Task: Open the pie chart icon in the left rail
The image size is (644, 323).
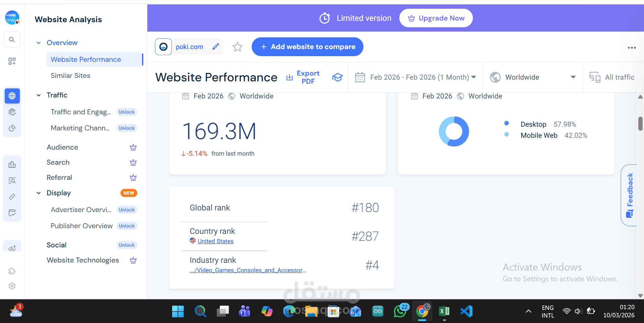Action: [x=12, y=128]
